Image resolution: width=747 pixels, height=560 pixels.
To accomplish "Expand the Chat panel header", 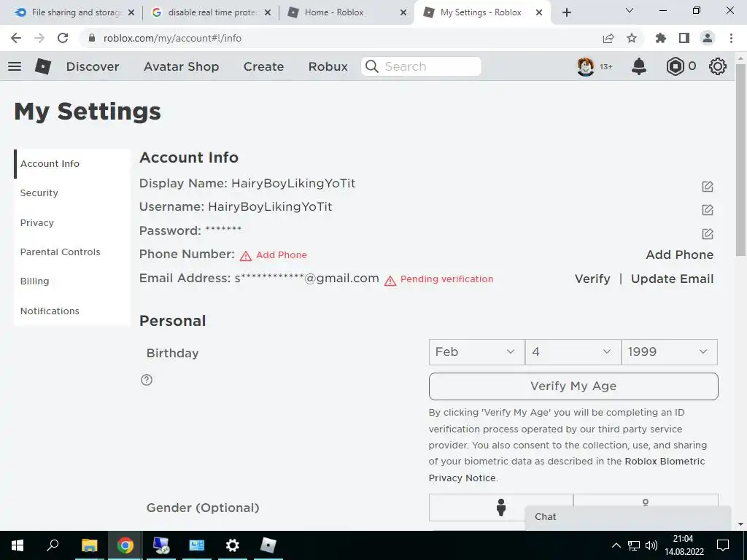I will [x=628, y=517].
